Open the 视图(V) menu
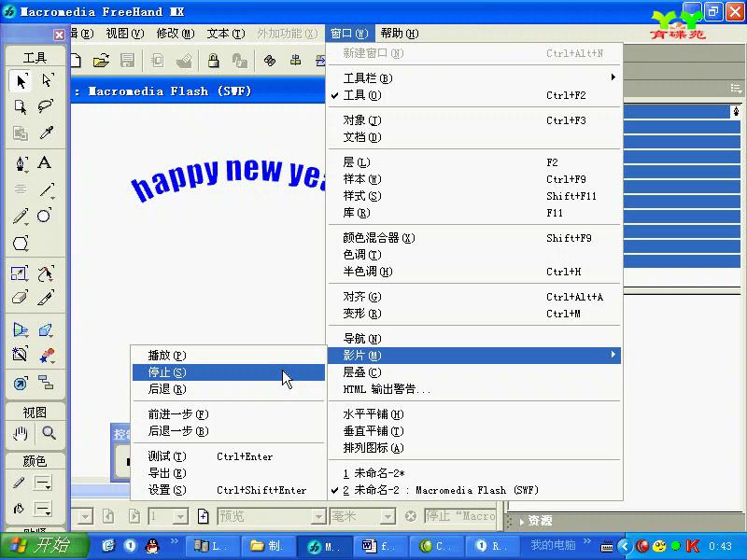The height and width of the screenshot is (560, 747). pos(125,34)
